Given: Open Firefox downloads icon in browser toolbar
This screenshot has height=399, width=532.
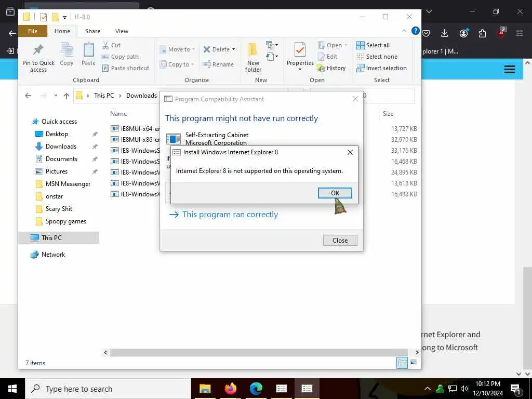Looking at the screenshot, I should pyautogui.click(x=445, y=33).
